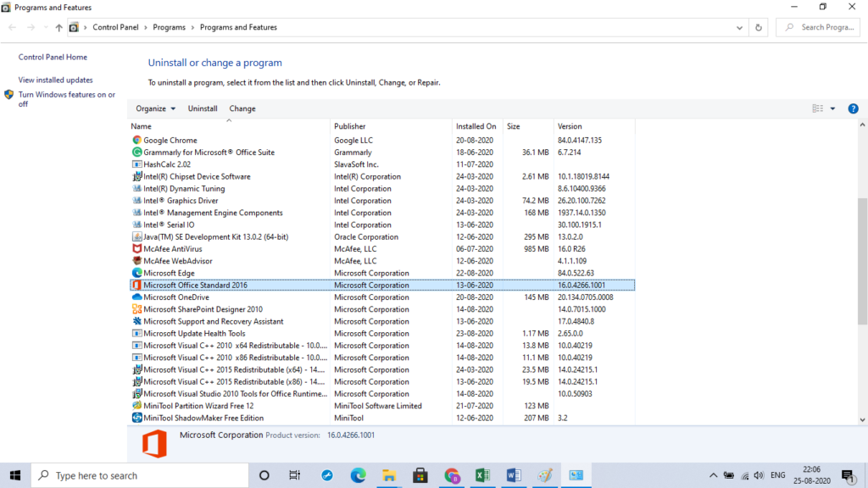Screen dimensions: 868x488
Task: Click the Up arrow navigation icon
Action: tap(58, 27)
